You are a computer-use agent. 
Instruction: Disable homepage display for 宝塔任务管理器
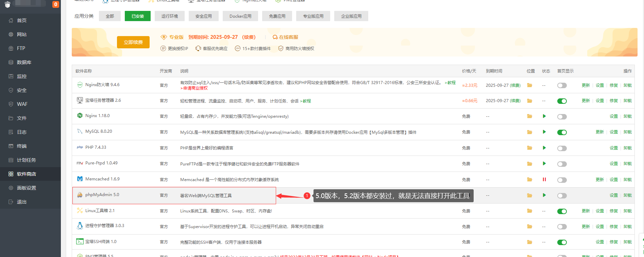tap(562, 101)
